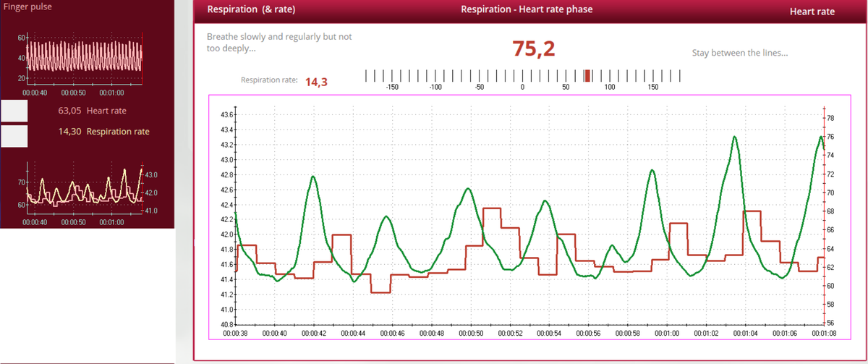The width and height of the screenshot is (868, 364).
Task: Click the Stay between the lines... hint
Action: pyautogui.click(x=740, y=53)
